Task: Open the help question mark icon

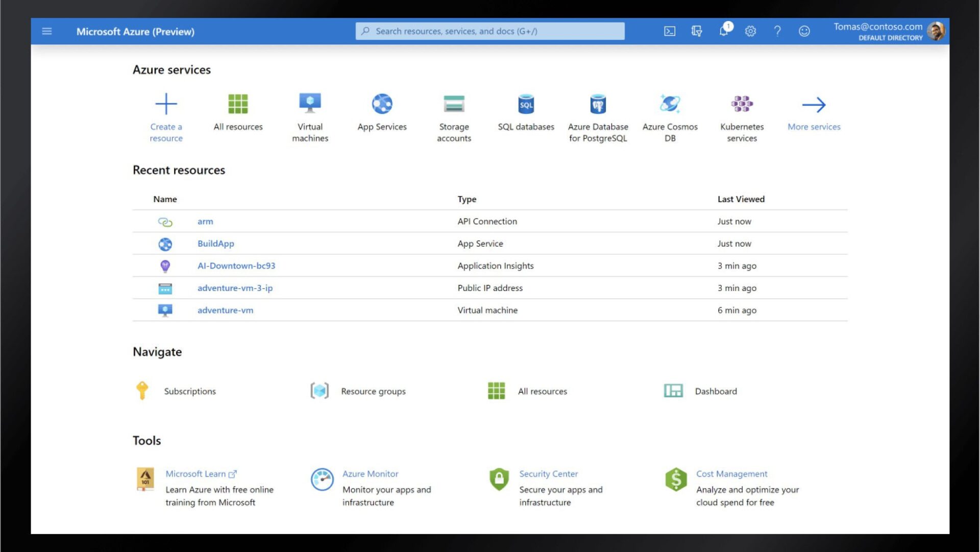Action: pyautogui.click(x=777, y=31)
